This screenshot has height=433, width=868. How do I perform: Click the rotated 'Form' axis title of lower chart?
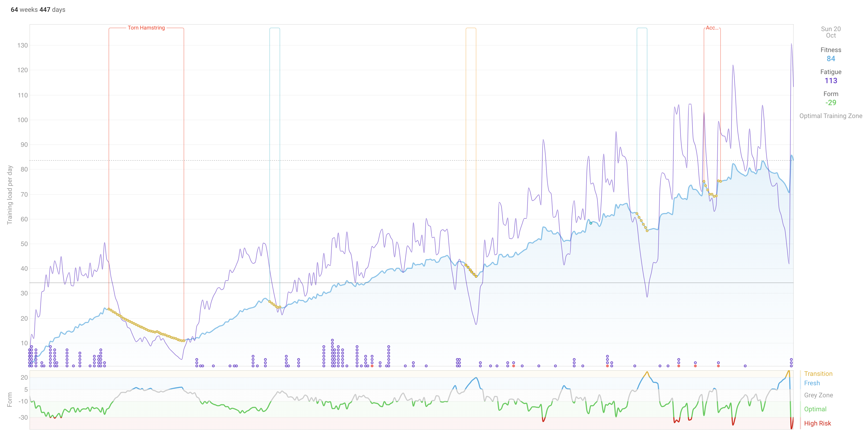pos(10,400)
